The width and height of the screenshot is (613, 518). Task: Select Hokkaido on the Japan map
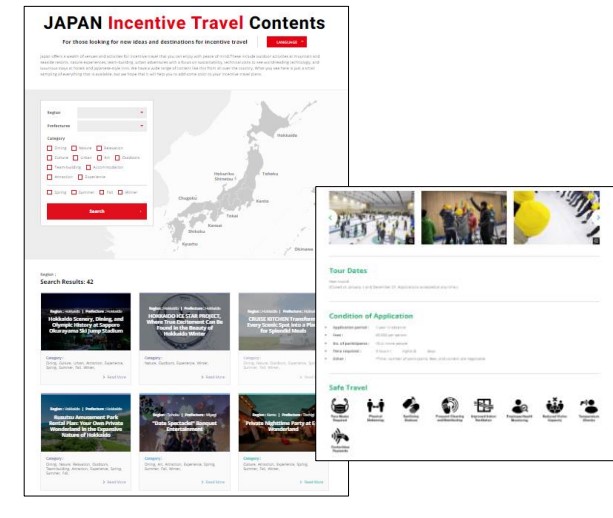click(287, 135)
